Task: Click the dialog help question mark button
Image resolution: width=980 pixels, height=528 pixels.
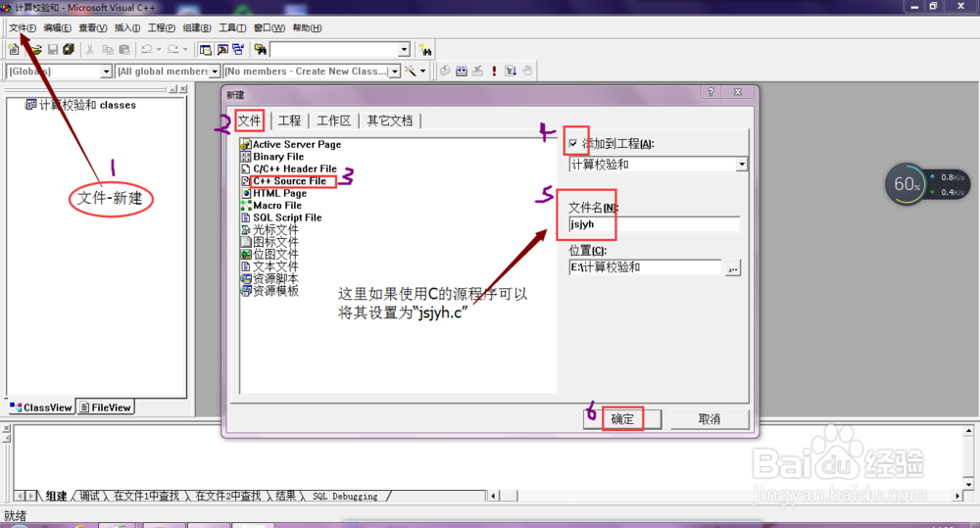Action: point(710,92)
